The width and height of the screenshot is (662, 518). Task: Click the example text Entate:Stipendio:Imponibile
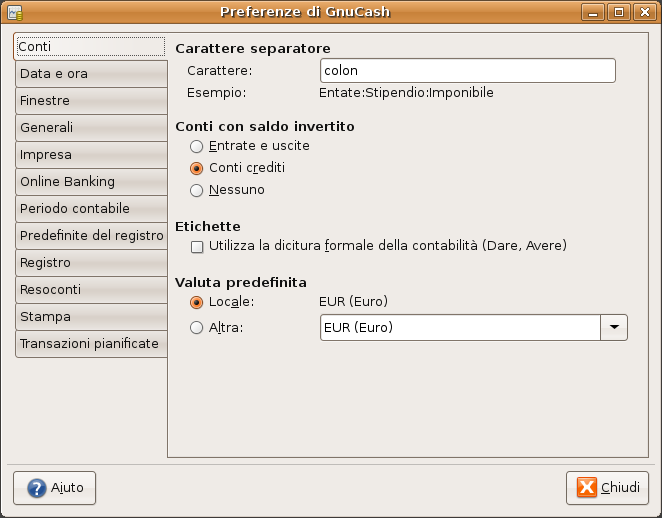tap(406, 93)
